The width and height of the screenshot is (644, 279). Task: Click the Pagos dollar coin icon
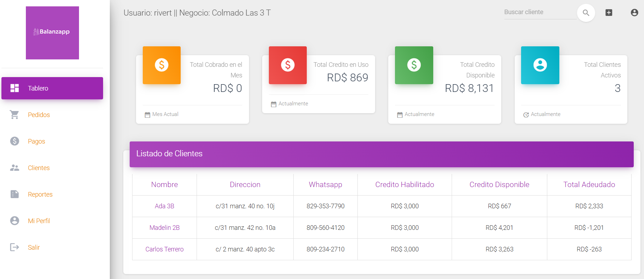[15, 141]
